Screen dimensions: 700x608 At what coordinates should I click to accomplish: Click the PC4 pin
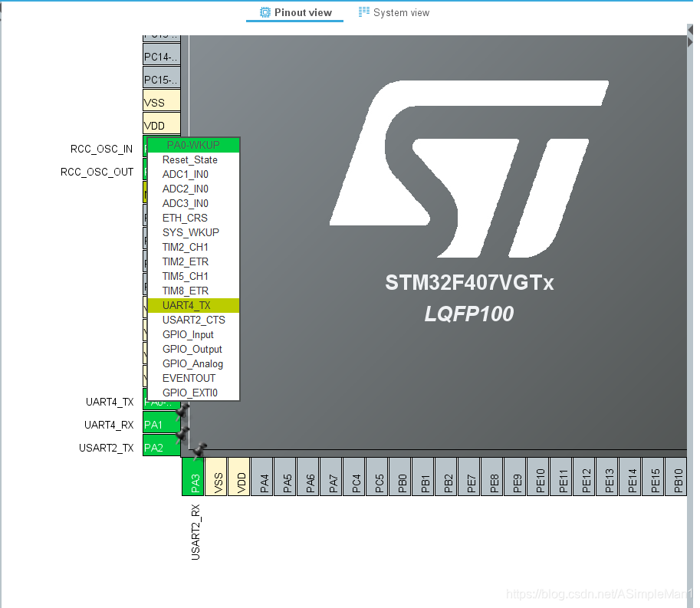point(354,477)
